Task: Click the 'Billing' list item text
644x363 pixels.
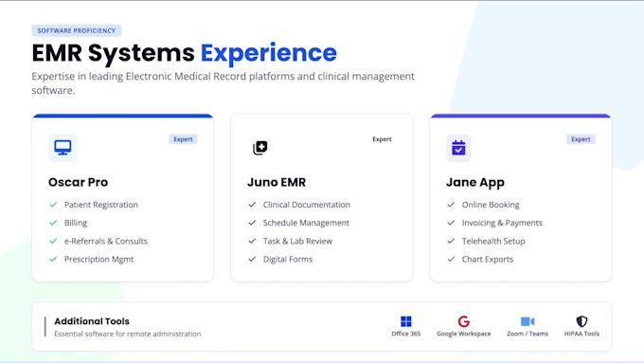Action: [x=76, y=223]
